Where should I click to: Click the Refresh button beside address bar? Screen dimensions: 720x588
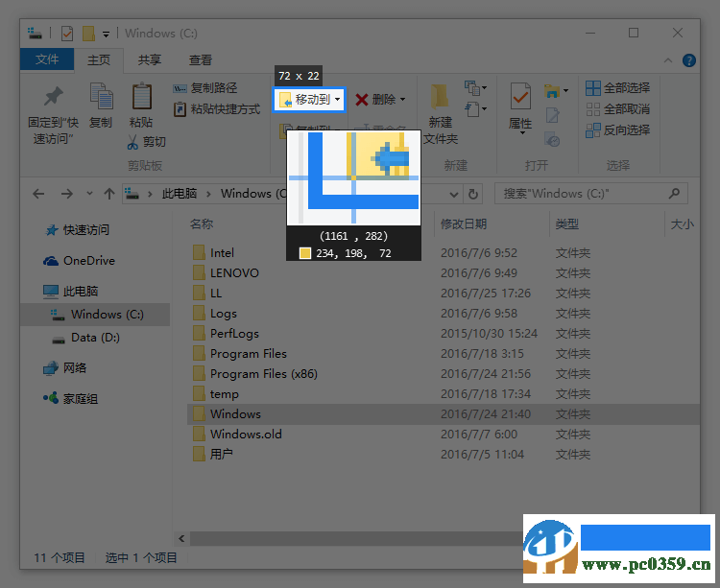473,194
